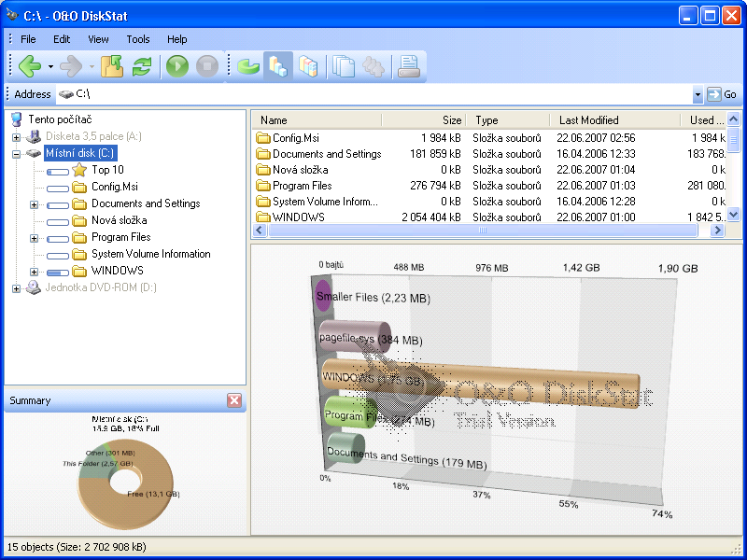The width and height of the screenshot is (747, 560).
Task: Start analysis with the green play button
Action: coord(177,66)
